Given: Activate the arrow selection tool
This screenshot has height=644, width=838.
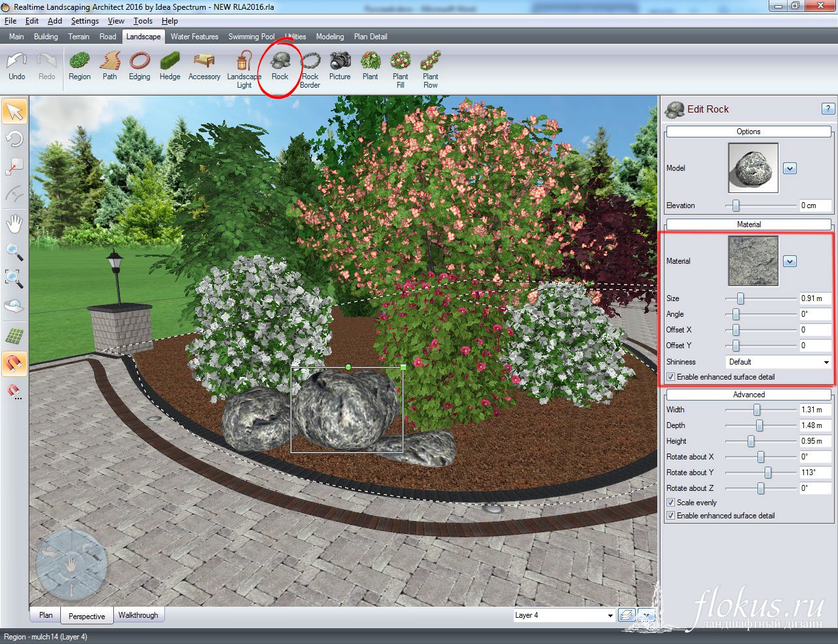Looking at the screenshot, I should click(x=14, y=112).
